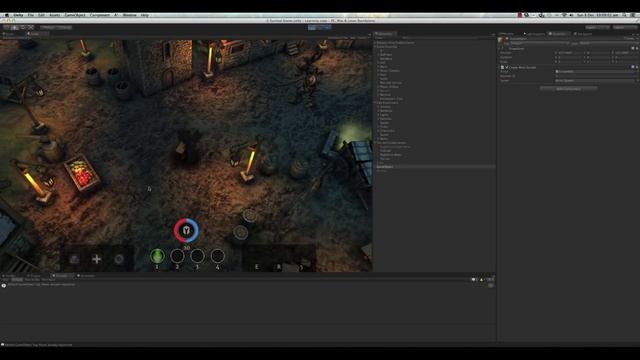The height and width of the screenshot is (360, 640).
Task: Open the Create dropdown in Hierarchy
Action: pyautogui.click(x=380, y=38)
